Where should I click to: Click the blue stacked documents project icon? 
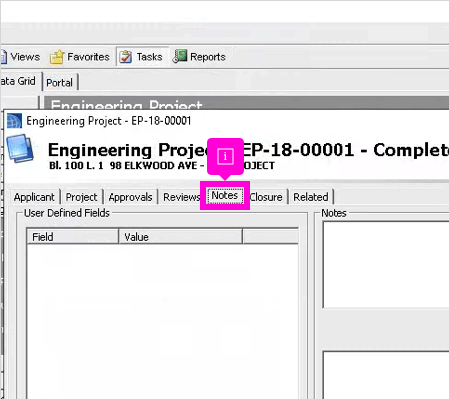click(20, 148)
